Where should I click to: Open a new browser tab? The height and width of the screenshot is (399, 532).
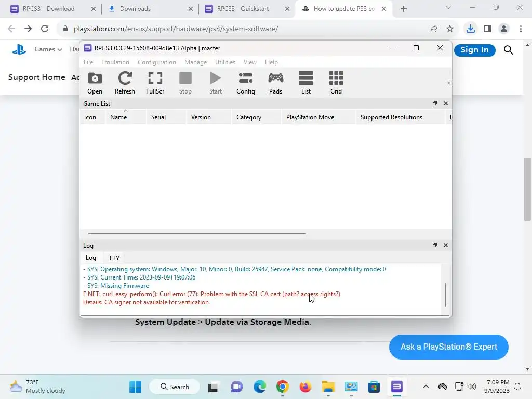[403, 9]
